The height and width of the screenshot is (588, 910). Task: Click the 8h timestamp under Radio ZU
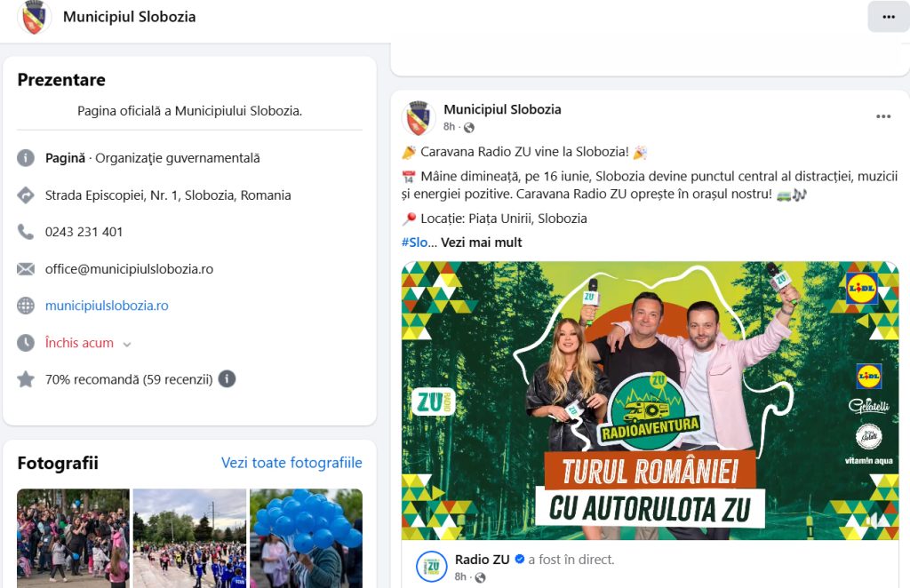coord(460,577)
